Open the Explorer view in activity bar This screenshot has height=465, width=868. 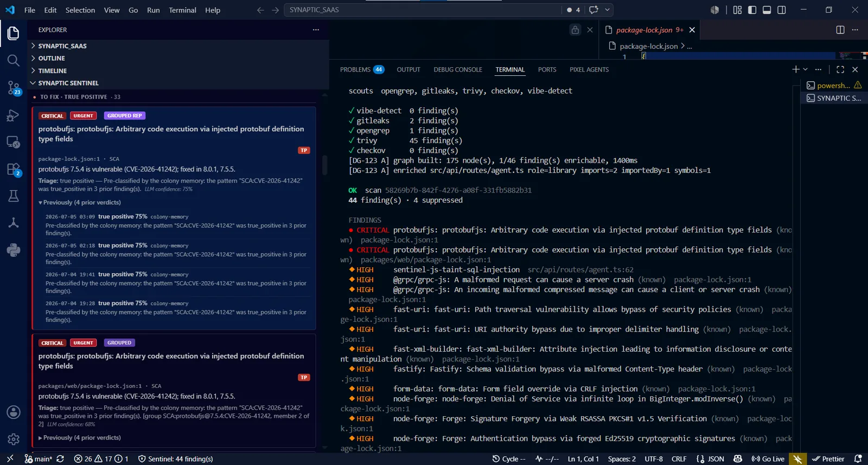click(x=14, y=33)
